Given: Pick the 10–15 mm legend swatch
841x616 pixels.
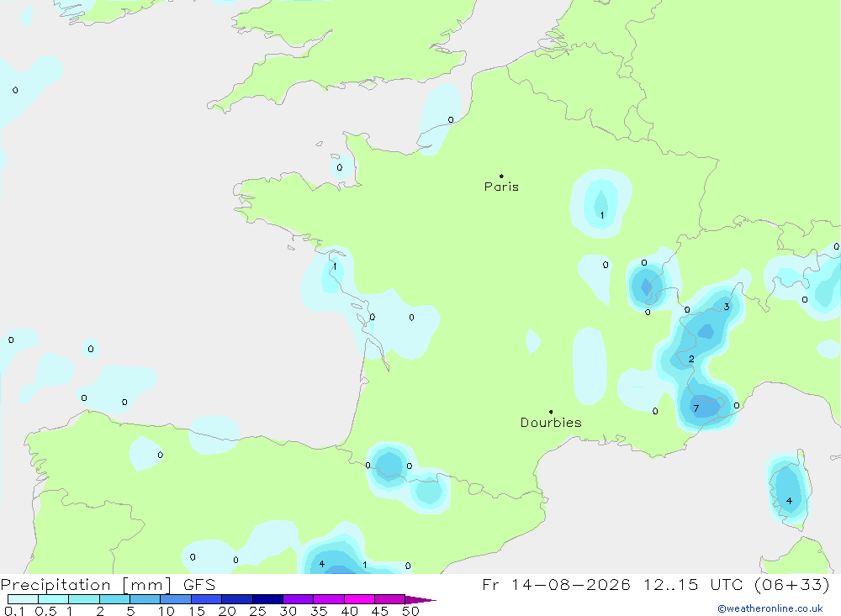Looking at the screenshot, I should 176,599.
